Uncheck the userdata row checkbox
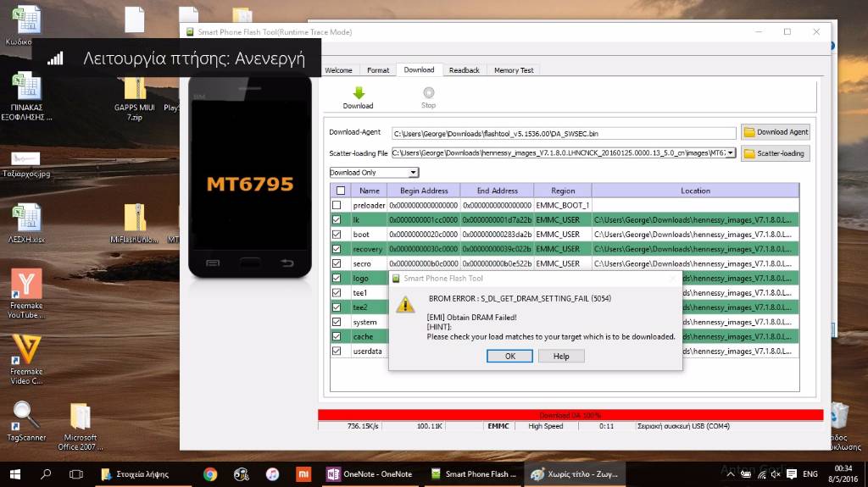Viewport: 868px width, 487px height. tap(337, 351)
